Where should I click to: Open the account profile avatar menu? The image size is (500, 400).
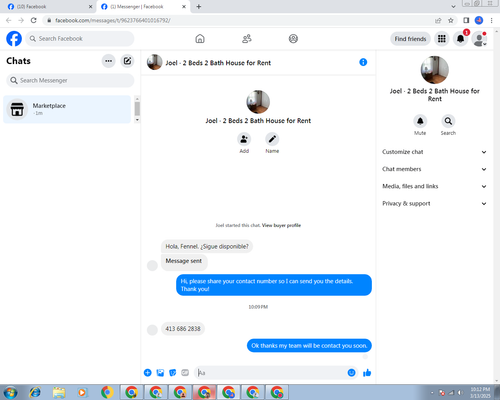pos(479,39)
